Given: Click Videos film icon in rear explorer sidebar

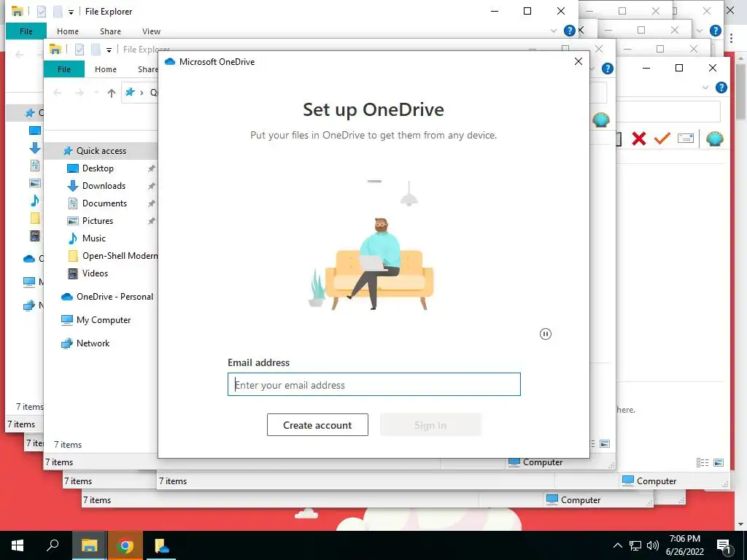Looking at the screenshot, I should (x=35, y=236).
